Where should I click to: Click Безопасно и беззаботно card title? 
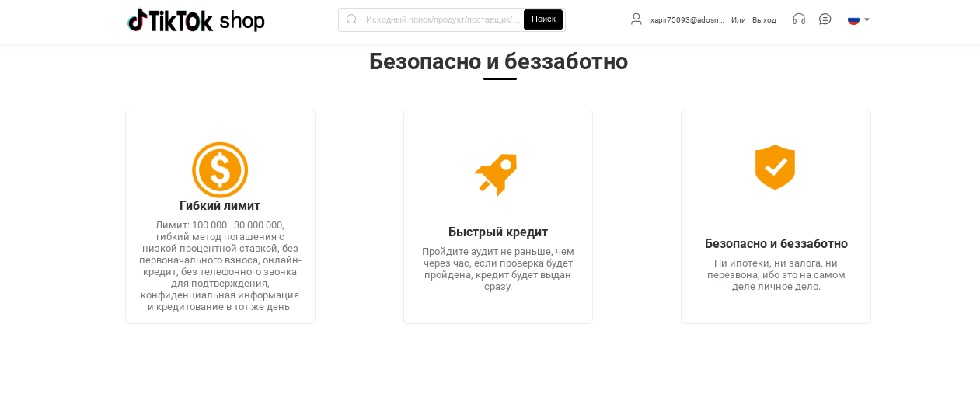tap(776, 244)
